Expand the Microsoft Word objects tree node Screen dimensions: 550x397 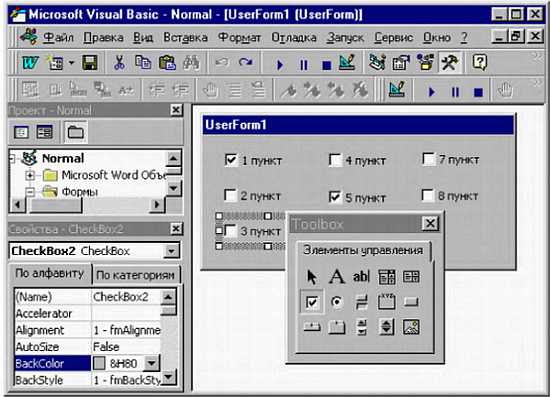click(30, 175)
